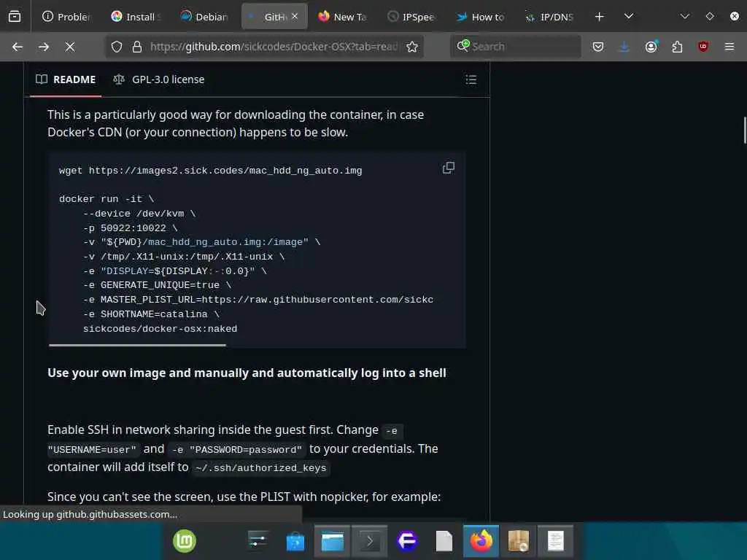The image size is (747, 560).
Task: Go forward to next page
Action: [x=44, y=47]
